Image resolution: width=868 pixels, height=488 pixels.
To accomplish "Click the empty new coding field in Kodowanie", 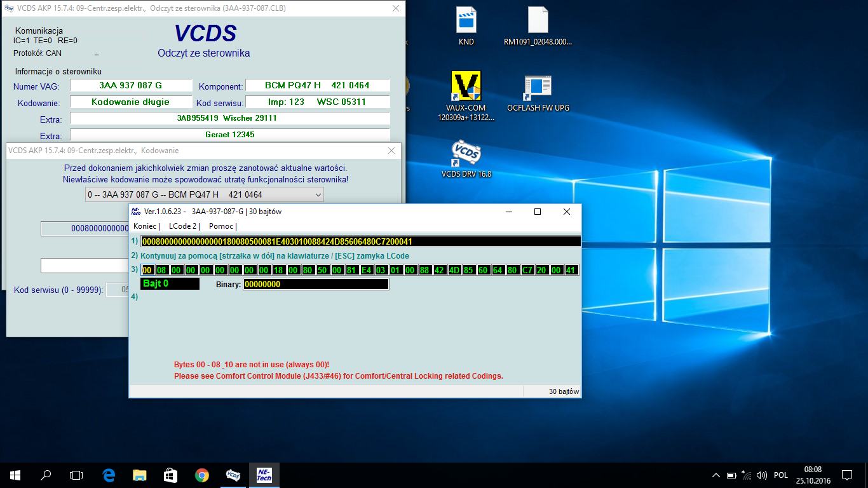I will tap(85, 265).
